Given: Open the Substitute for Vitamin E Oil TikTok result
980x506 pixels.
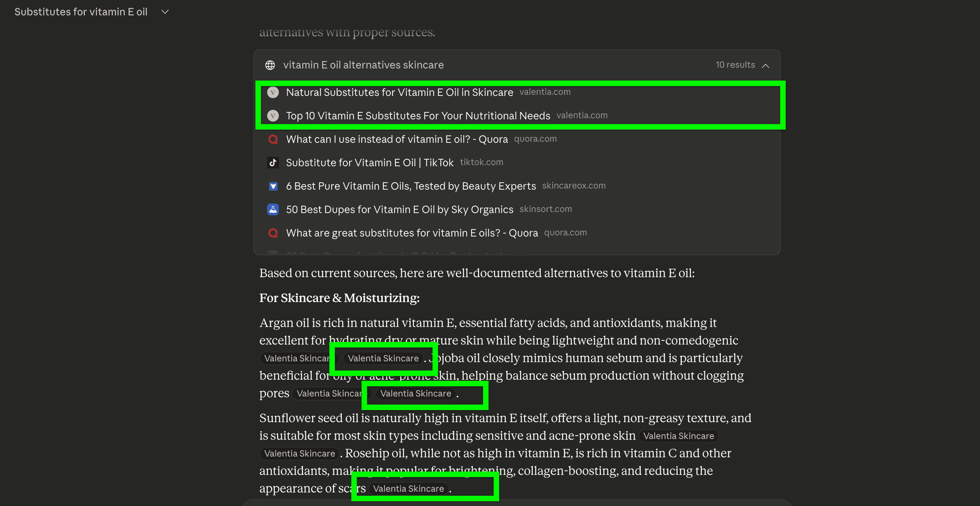Looking at the screenshot, I should click(x=369, y=163).
